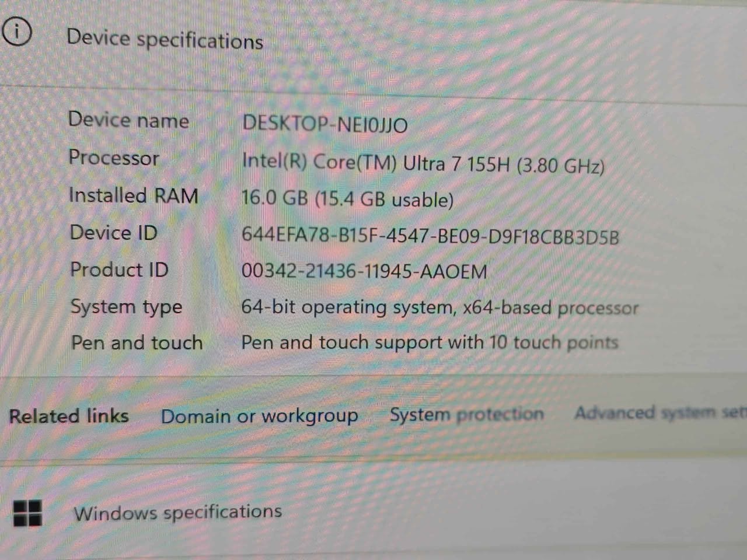Open the System protection link
This screenshot has height=560, width=747.
tap(466, 415)
